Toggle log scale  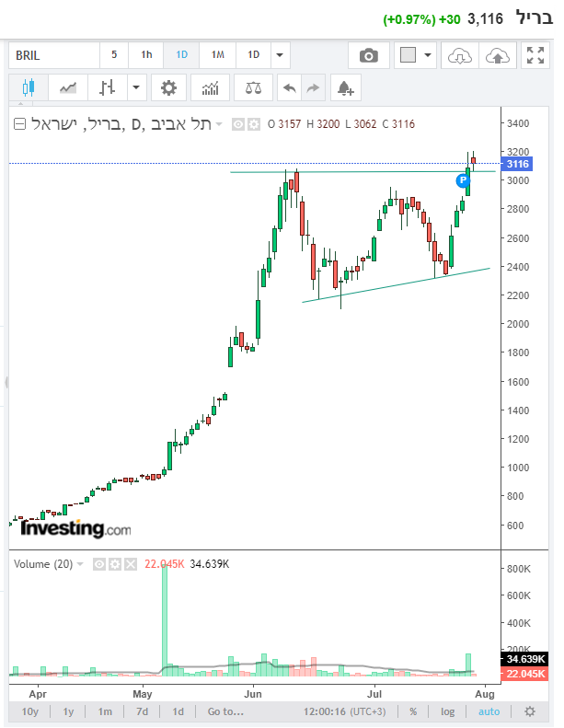447,711
